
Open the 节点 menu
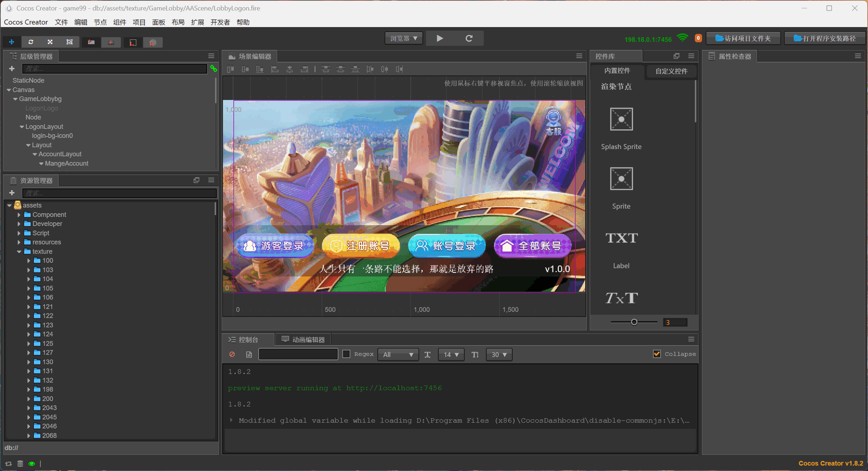(100, 22)
